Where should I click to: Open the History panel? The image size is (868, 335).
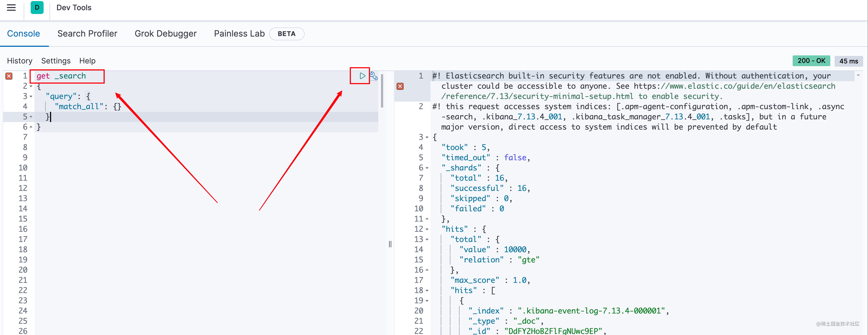pos(20,61)
